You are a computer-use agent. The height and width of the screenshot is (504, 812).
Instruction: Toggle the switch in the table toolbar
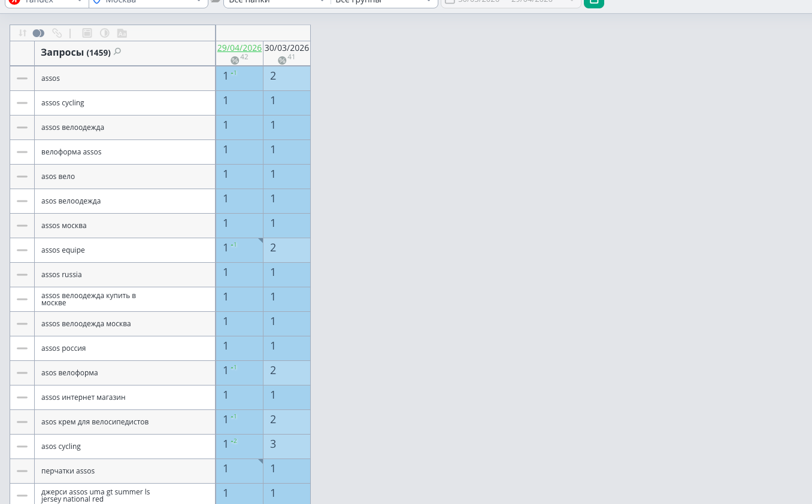pos(38,34)
